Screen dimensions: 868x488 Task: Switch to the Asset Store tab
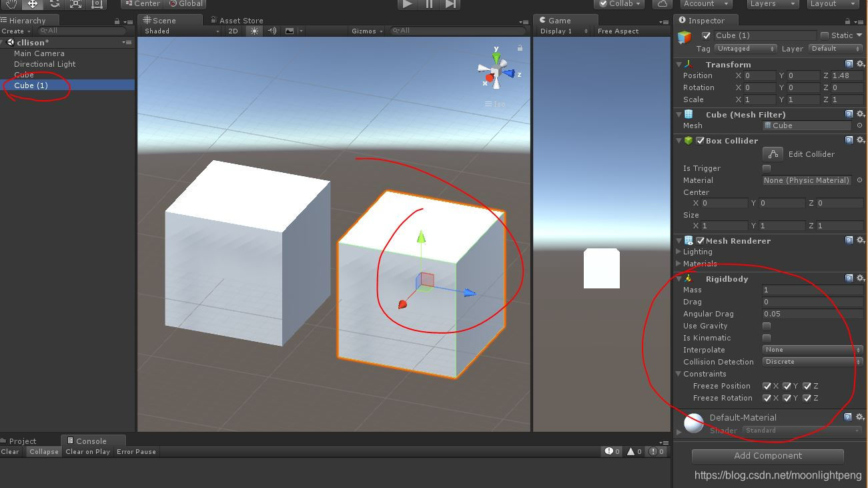236,21
